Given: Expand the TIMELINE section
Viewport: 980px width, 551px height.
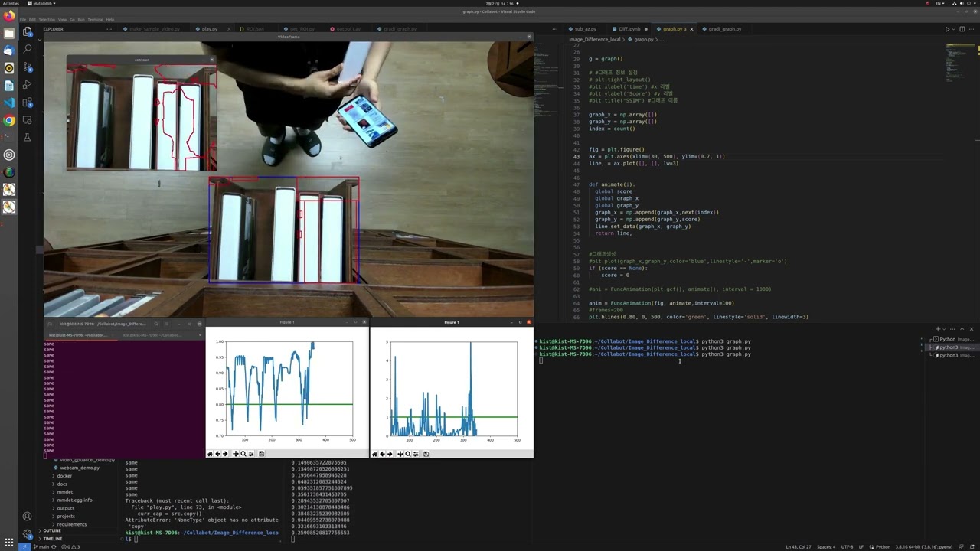Looking at the screenshot, I should (52, 538).
